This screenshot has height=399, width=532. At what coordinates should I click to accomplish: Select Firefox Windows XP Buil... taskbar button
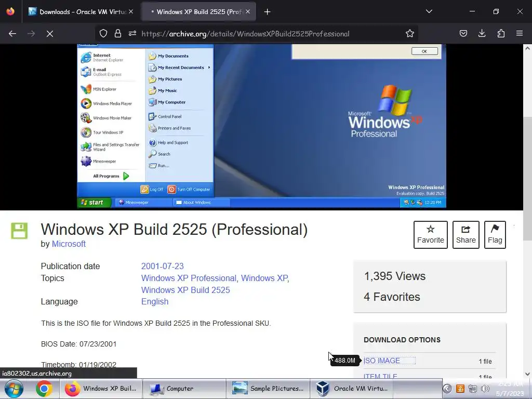100,389
